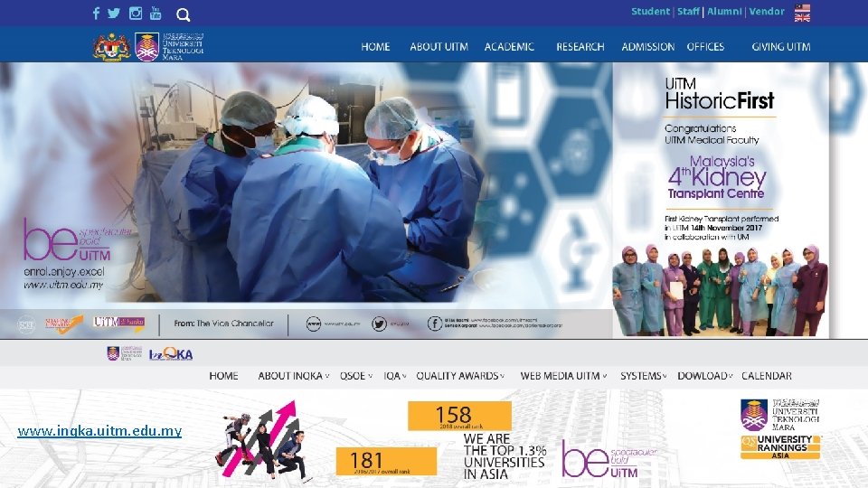Open the ACADEMIC menu
Image resolution: width=868 pixels, height=488 pixels.
pyautogui.click(x=509, y=47)
